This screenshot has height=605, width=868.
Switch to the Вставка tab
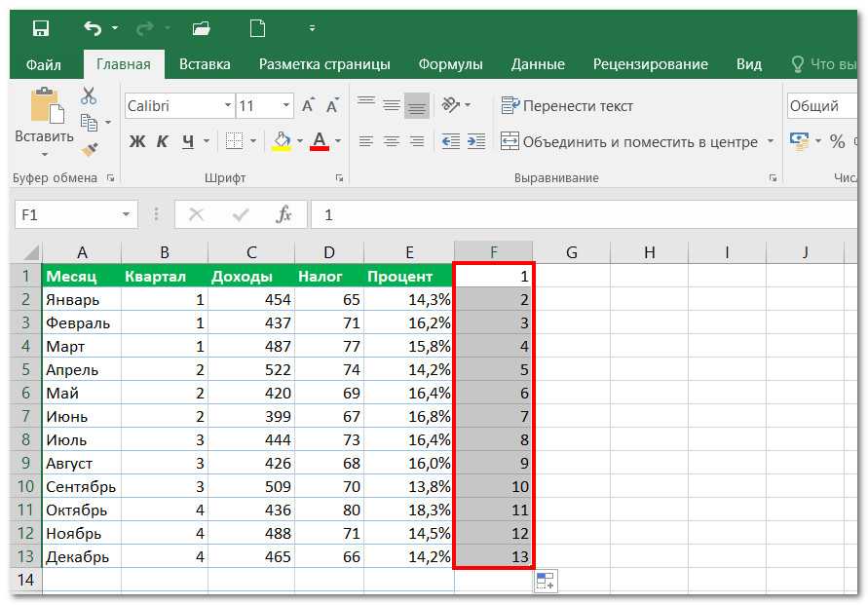tap(205, 64)
